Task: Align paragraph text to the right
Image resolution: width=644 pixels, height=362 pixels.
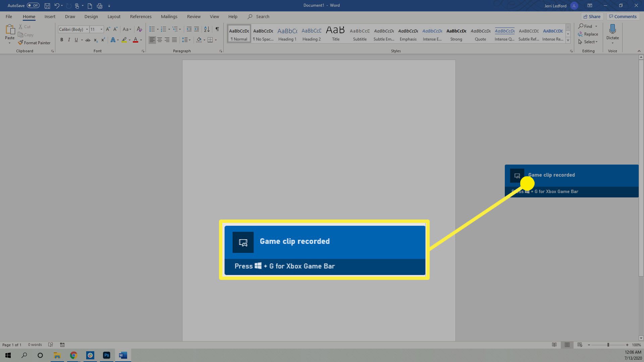Action: pos(167,40)
